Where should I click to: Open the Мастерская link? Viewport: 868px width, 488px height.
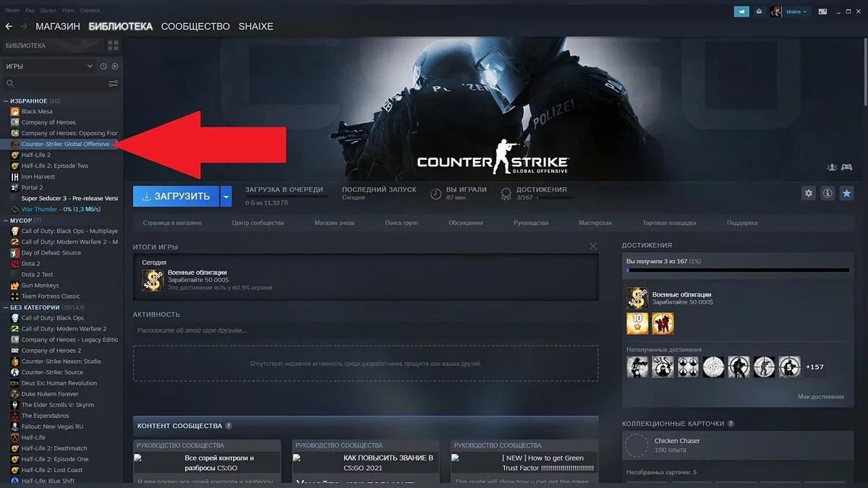[x=595, y=223]
